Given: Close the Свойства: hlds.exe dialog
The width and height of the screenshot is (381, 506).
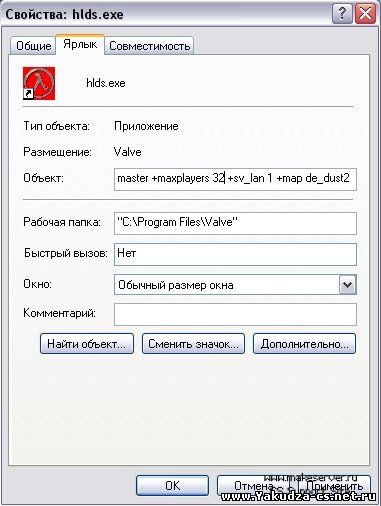Looking at the screenshot, I should point(366,14).
